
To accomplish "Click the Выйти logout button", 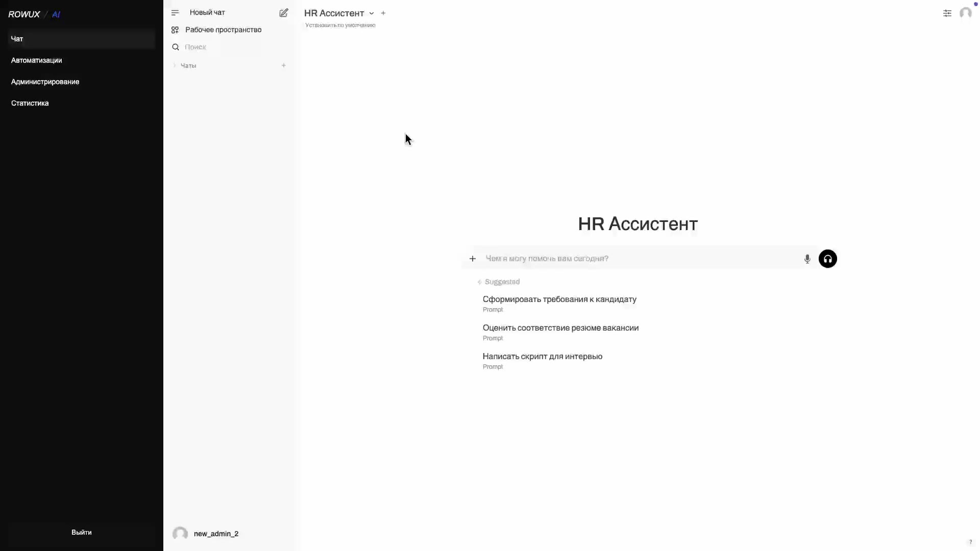I will point(82,532).
